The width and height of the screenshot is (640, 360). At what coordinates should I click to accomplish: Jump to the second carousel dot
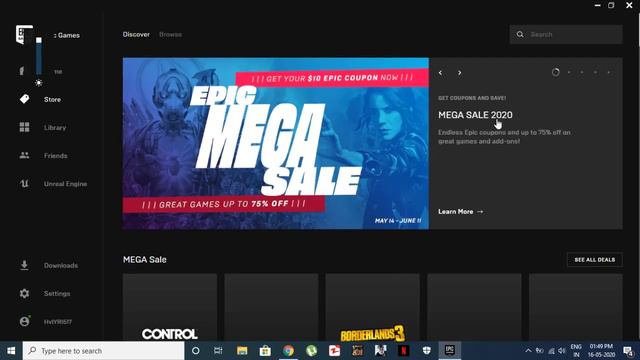(x=569, y=72)
